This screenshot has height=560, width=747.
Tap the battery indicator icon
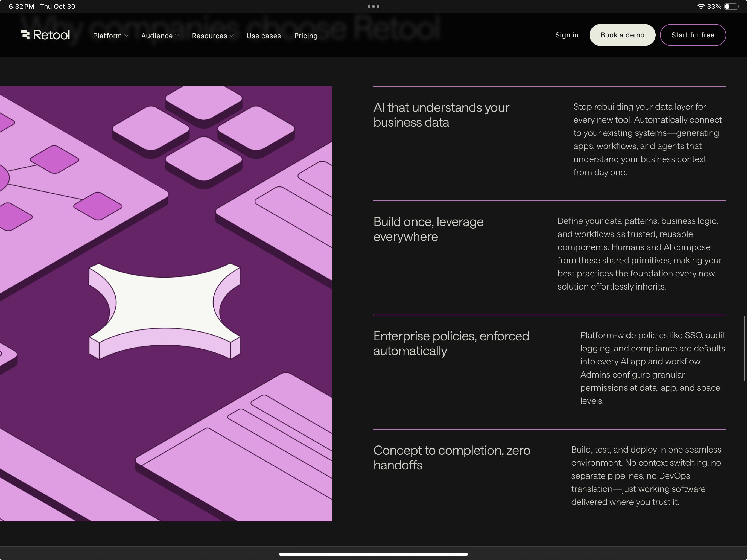(x=731, y=6)
